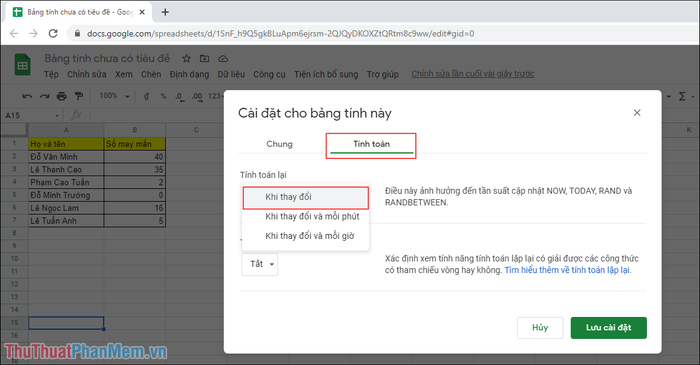Click the Google Sheets home icon
The height and width of the screenshot is (365, 700).
[x=22, y=65]
